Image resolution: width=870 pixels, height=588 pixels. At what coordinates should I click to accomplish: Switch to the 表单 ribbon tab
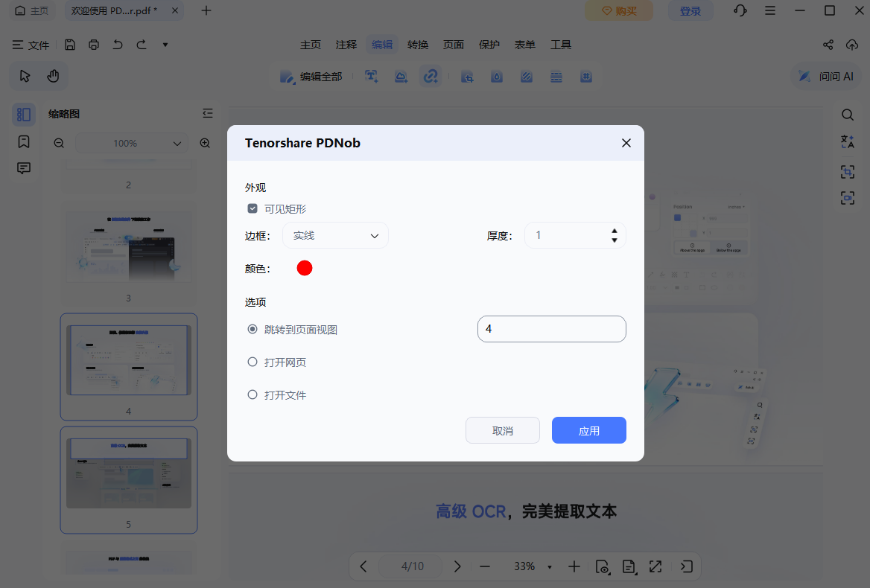[525, 45]
